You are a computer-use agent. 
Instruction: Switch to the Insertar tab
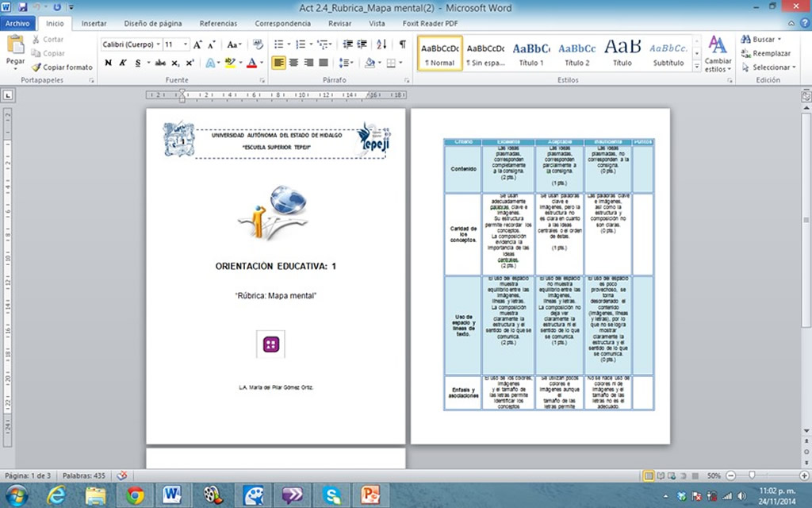pos(94,24)
